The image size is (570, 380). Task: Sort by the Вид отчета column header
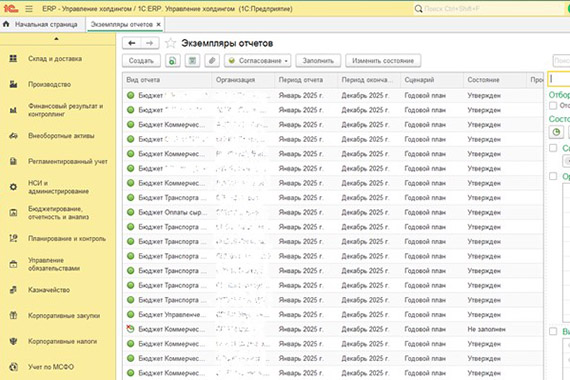click(x=167, y=80)
